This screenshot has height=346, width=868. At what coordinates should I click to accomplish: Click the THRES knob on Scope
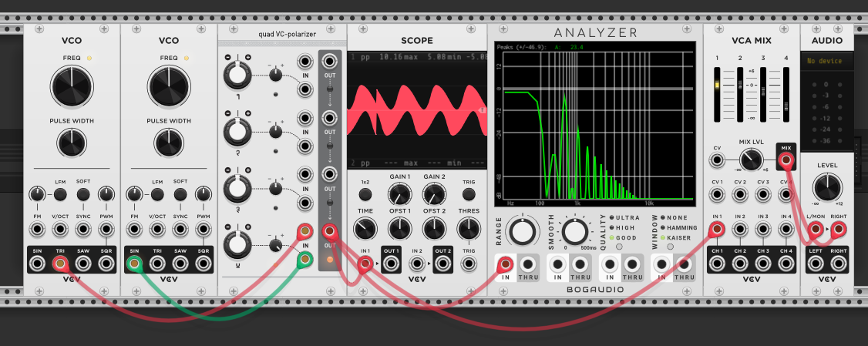click(x=469, y=229)
